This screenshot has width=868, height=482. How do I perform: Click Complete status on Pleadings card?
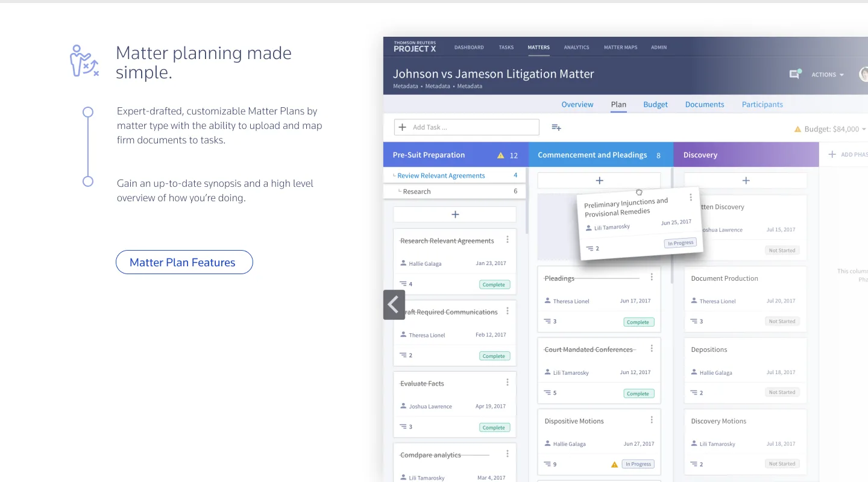(638, 322)
